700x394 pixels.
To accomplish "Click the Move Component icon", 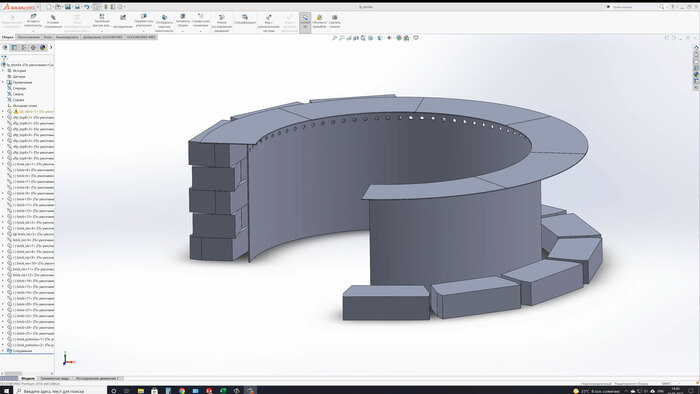I will tap(143, 21).
